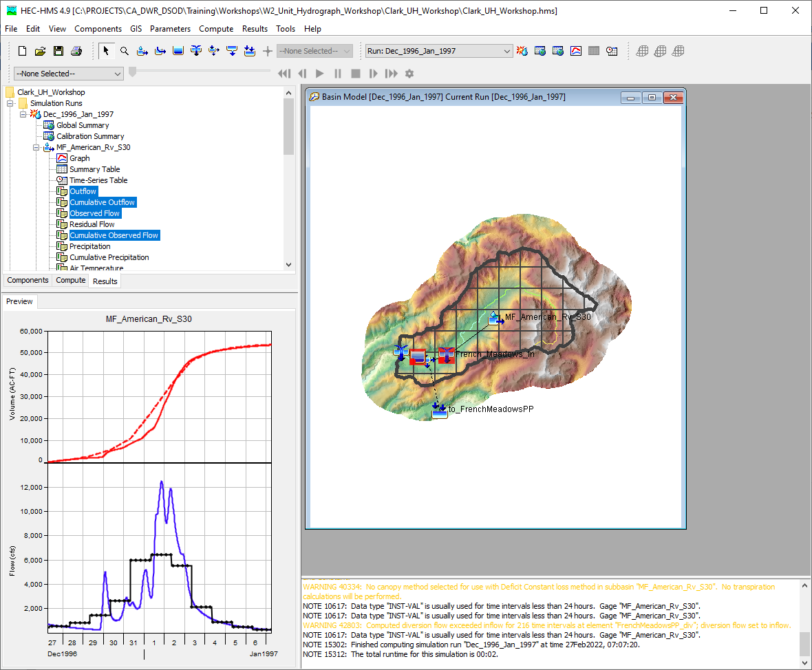
Task: Click the animation time slider handle
Action: (x=131, y=69)
